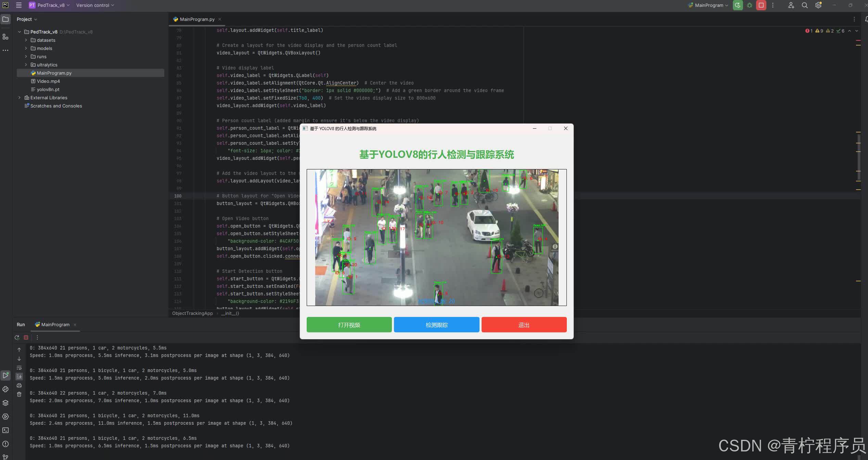This screenshot has height=460, width=868.
Task: Collapse the PedTrack_v8 root folder
Action: tap(20, 32)
